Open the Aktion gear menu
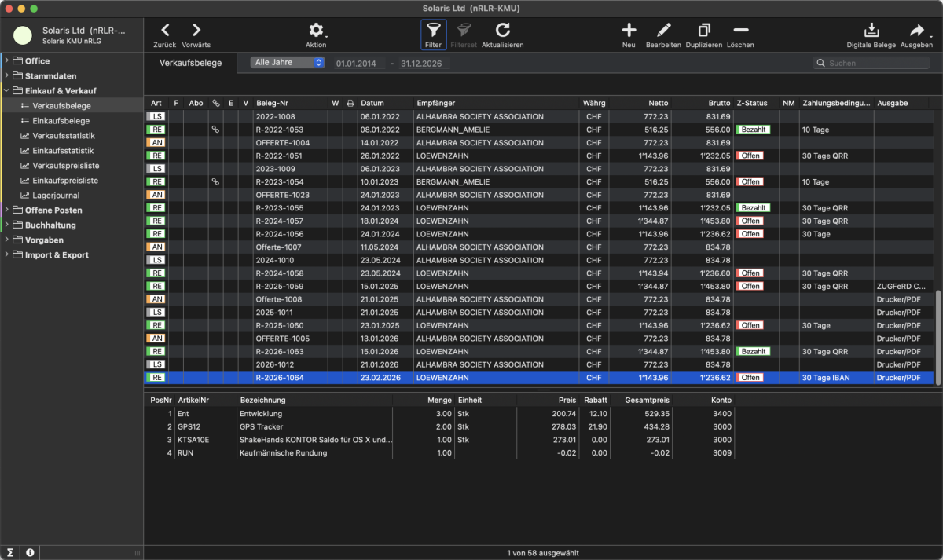This screenshot has width=943, height=560. tap(316, 31)
